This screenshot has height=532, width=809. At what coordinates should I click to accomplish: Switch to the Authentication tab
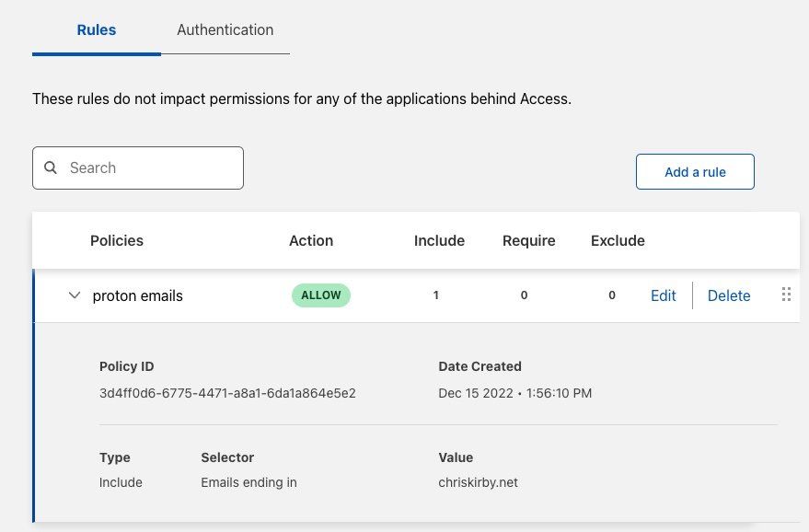[x=225, y=30]
